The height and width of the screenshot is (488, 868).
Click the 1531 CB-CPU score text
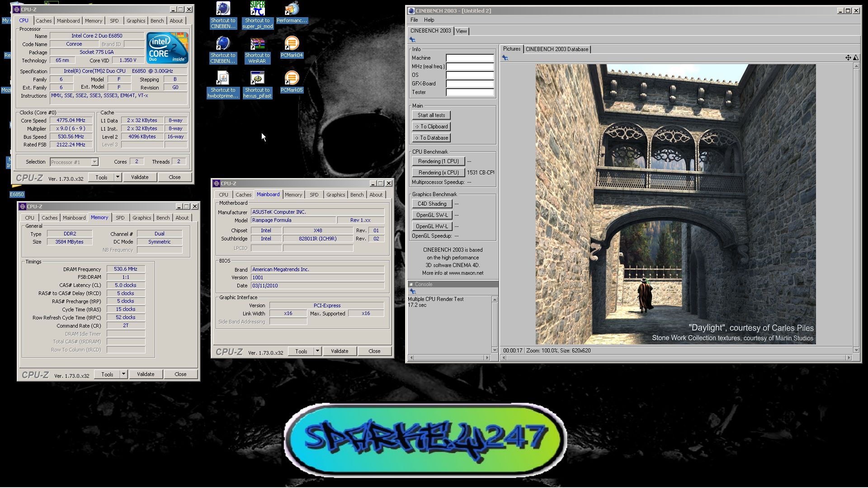coord(481,173)
